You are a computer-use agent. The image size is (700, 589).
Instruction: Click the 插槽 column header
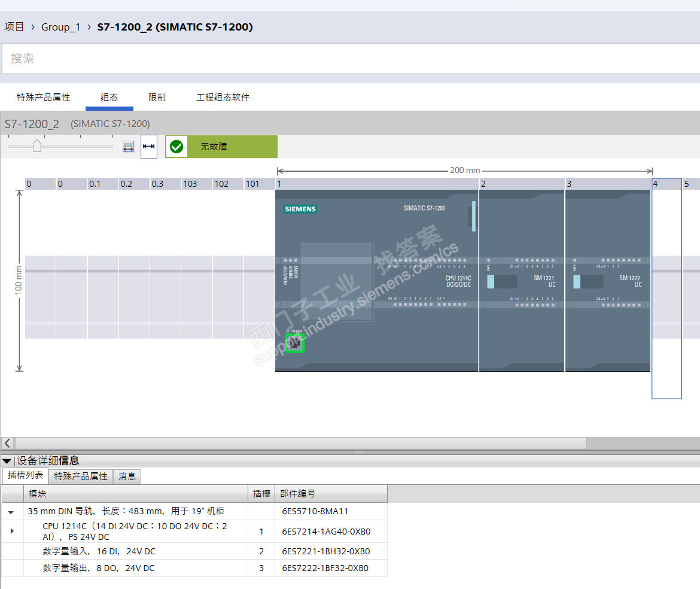coord(261,493)
